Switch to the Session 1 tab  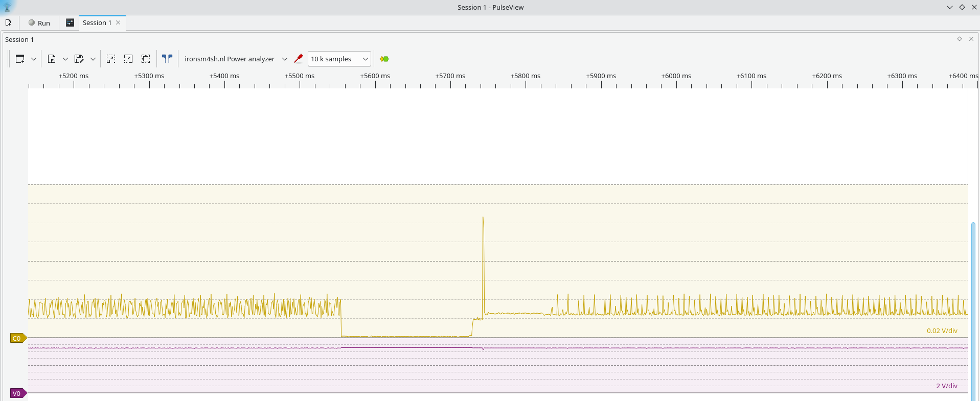tap(97, 22)
